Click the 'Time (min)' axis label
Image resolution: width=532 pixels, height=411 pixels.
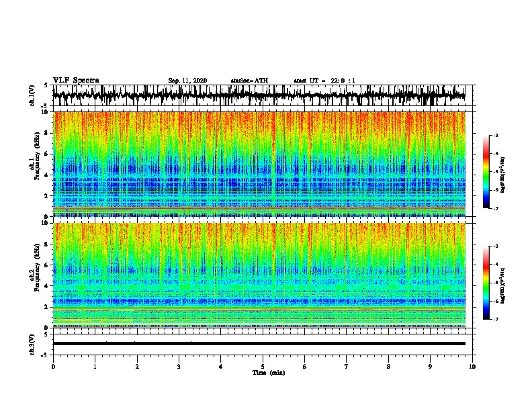269,373
